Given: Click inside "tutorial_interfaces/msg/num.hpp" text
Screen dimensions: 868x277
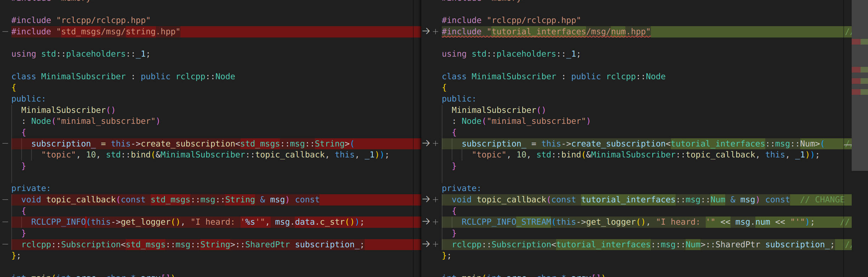Looking at the screenshot, I should [x=568, y=32].
